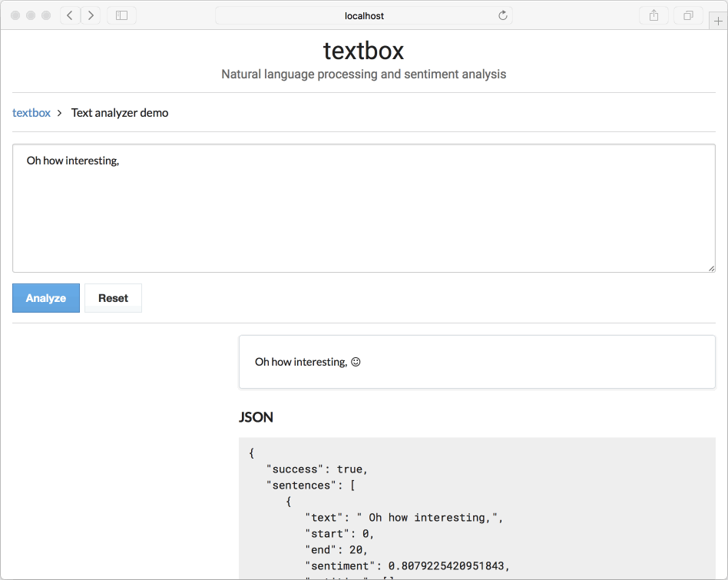Image resolution: width=728 pixels, height=580 pixels.
Task: Click the JSON output panel
Action: click(476, 507)
